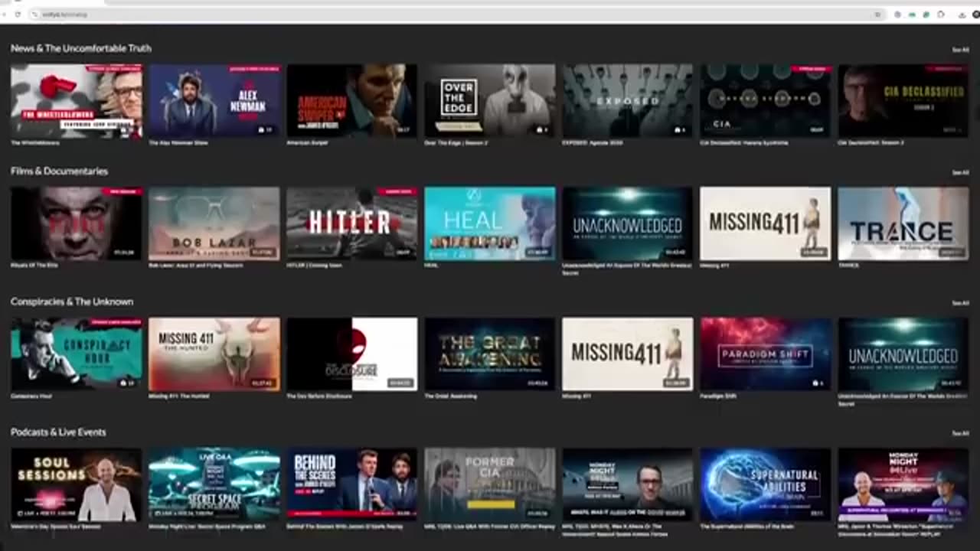The width and height of the screenshot is (980, 551).
Task: Open The Day Before Disclosure thumbnail
Action: click(352, 354)
